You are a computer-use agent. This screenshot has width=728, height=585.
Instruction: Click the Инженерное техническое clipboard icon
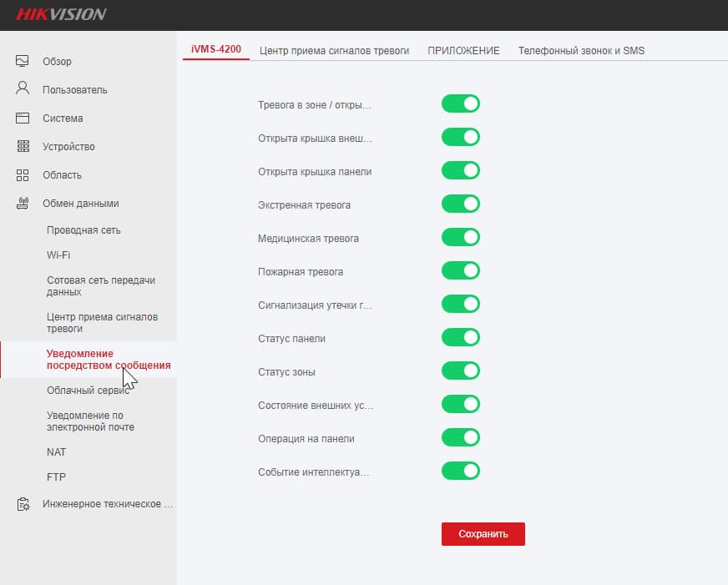point(23,504)
